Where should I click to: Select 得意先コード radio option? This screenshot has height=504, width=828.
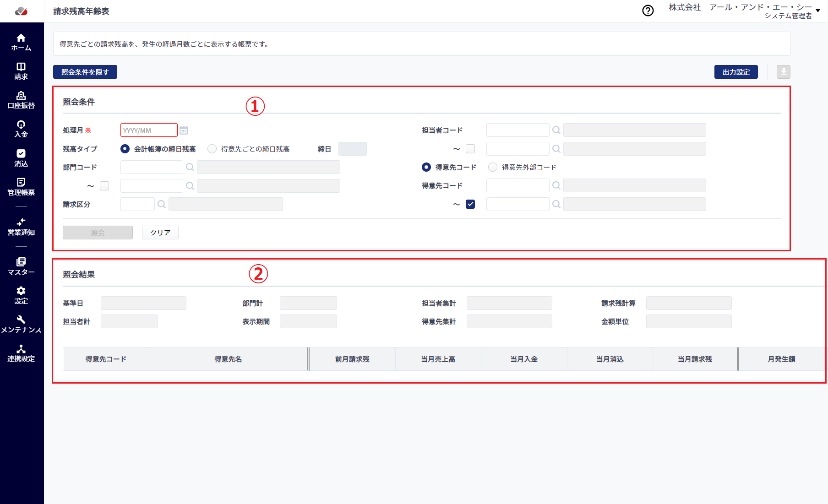coord(426,167)
